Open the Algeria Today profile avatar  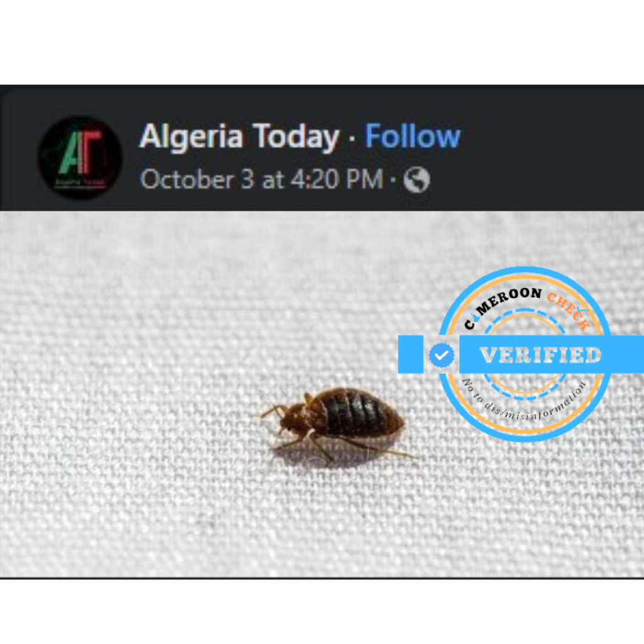80,158
